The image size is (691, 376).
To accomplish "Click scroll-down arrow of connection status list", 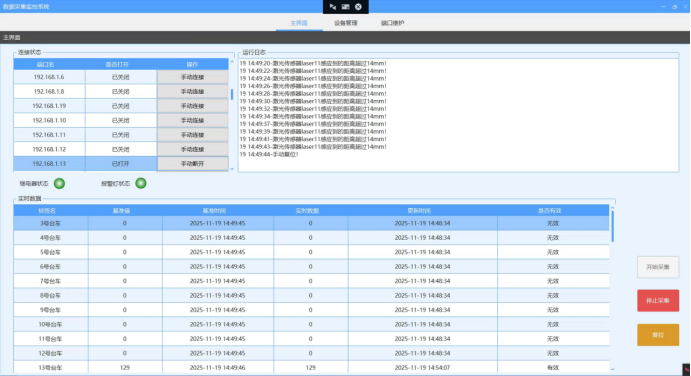I will [232, 169].
